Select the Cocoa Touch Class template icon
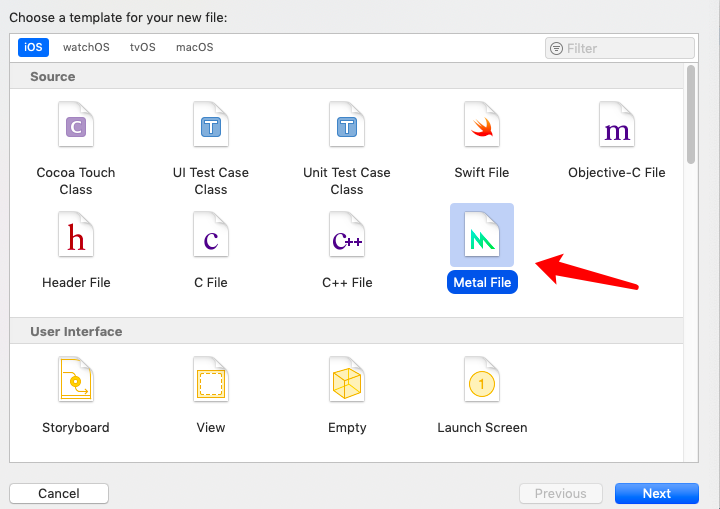Viewport: 720px width, 509px height. (x=76, y=128)
